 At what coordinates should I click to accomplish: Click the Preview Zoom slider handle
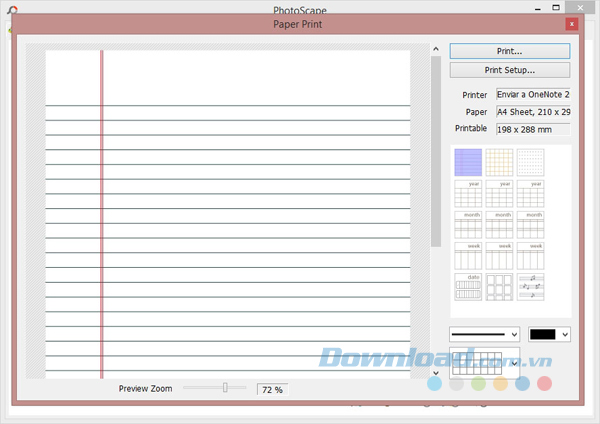click(225, 388)
